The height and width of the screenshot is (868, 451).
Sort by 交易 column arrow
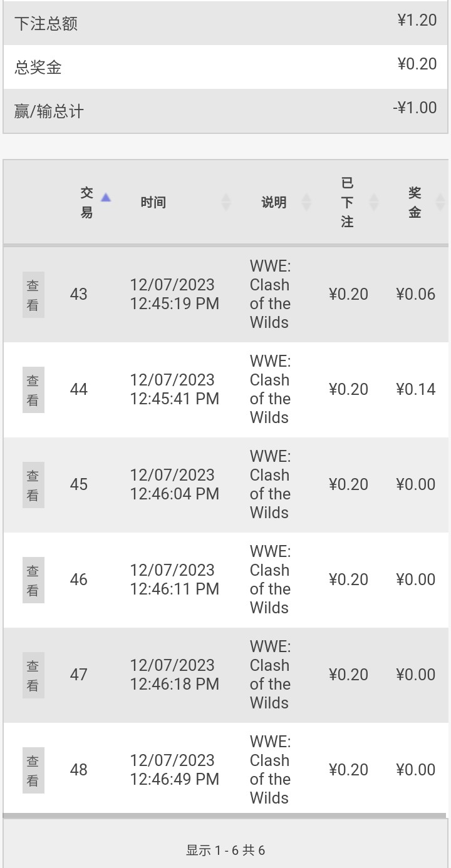(x=106, y=198)
